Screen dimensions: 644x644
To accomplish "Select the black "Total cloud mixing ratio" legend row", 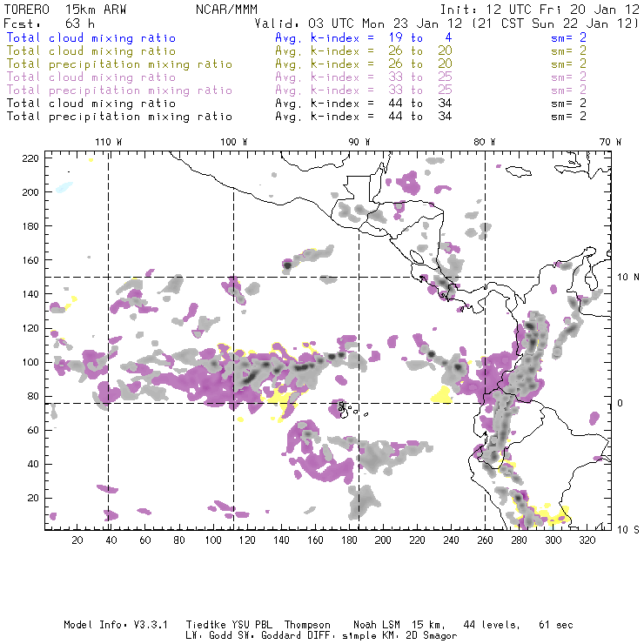I will click(296, 104).
